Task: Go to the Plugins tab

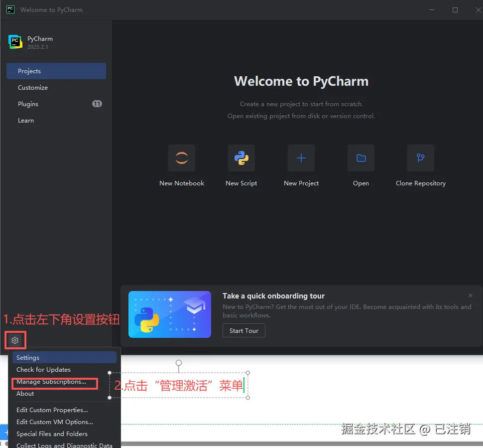Action: 56,104
